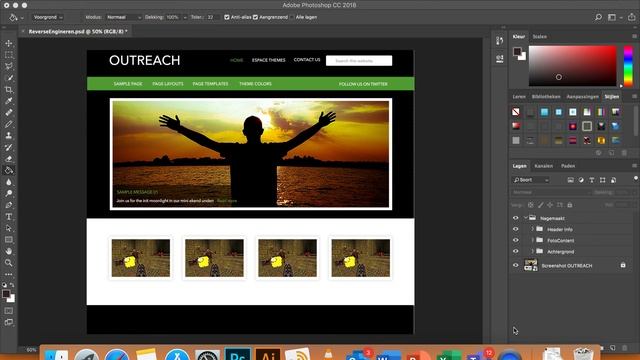
Task: Select the Clone Stamp tool
Action: [9, 136]
